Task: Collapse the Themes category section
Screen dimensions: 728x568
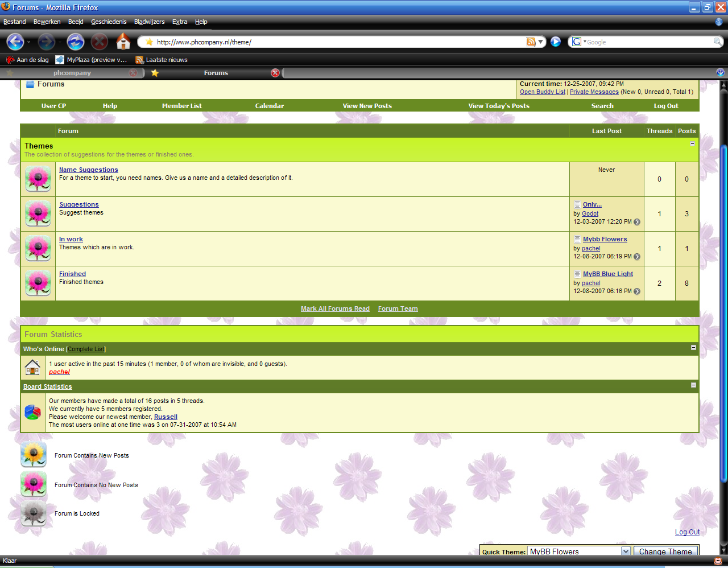Action: click(692, 143)
